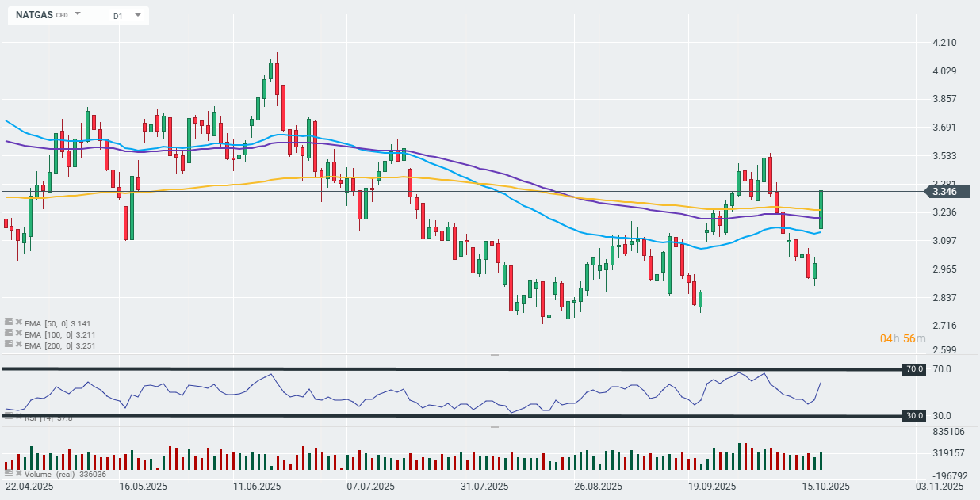Open settings icon for Volume indicator

tap(9, 474)
